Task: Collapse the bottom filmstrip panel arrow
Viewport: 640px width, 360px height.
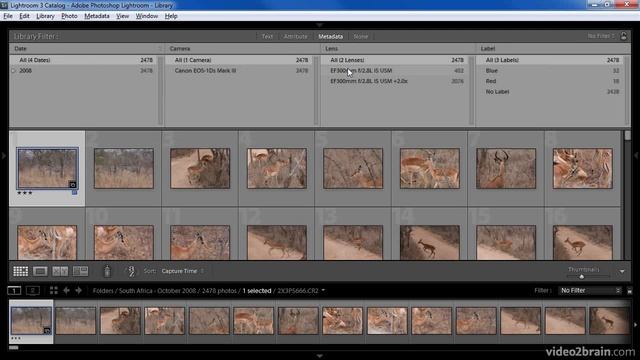Action: click(x=320, y=356)
